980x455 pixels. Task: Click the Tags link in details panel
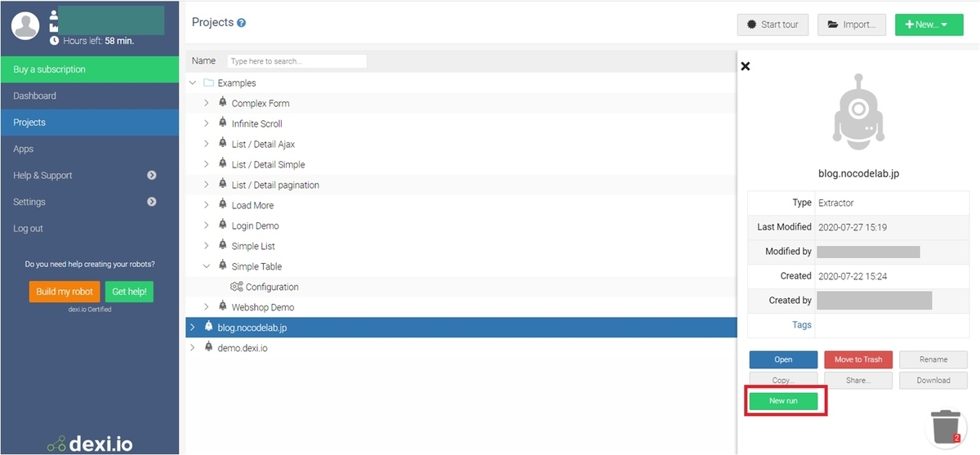802,325
